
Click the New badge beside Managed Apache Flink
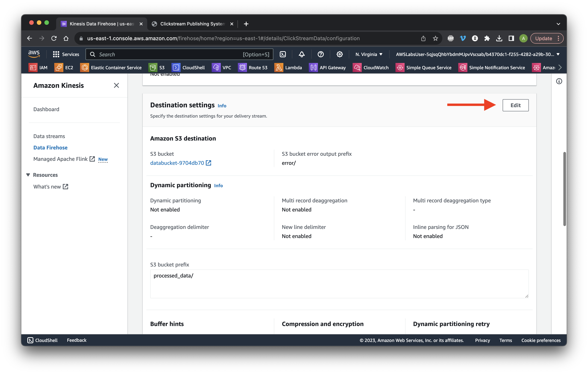(x=103, y=159)
